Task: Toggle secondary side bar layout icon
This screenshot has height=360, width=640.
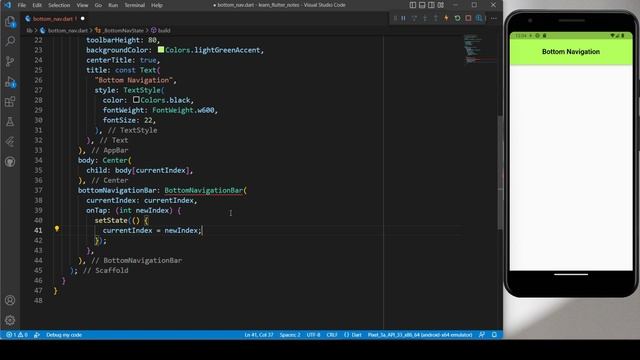Action: click(x=431, y=5)
